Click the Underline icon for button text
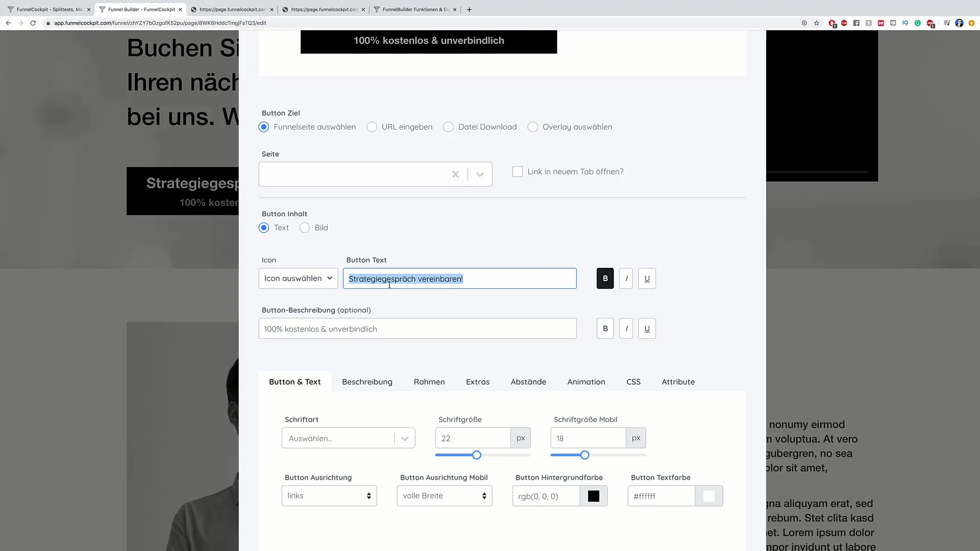Image resolution: width=980 pixels, height=551 pixels. point(647,279)
